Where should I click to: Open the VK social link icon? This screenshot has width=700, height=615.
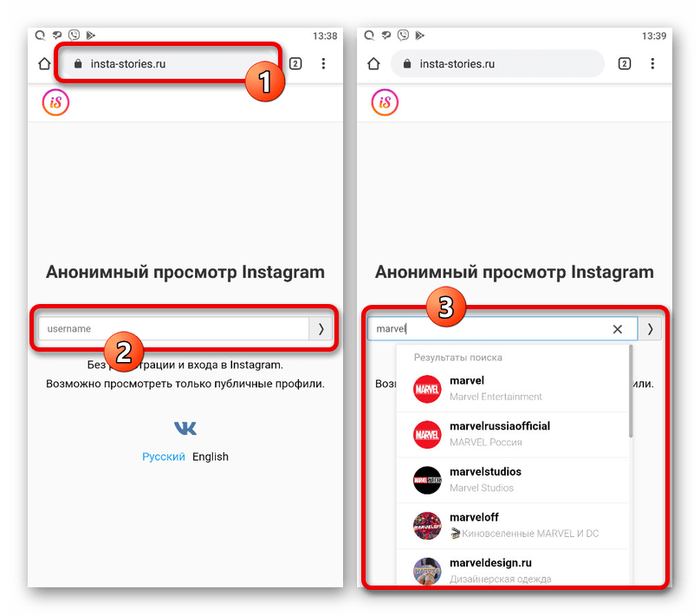(x=185, y=429)
